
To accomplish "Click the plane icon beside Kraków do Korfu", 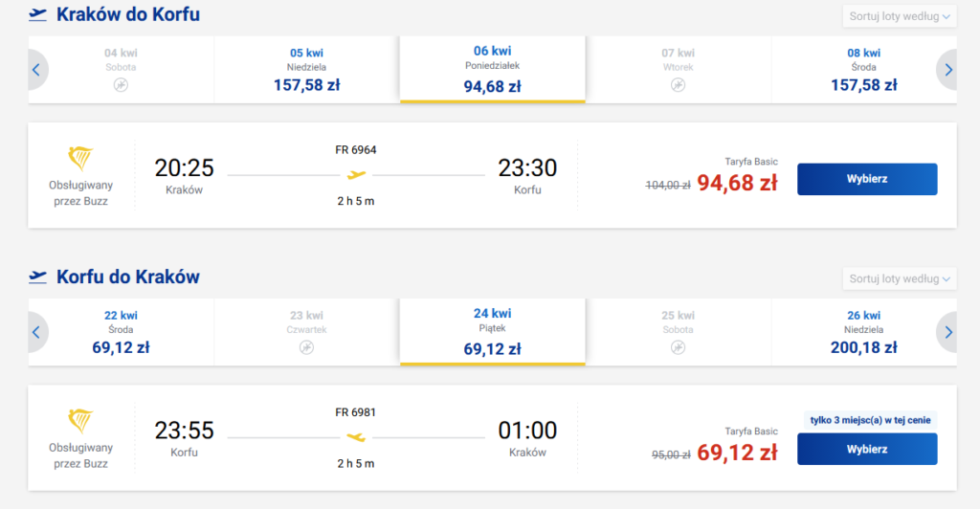I will 38,15.
